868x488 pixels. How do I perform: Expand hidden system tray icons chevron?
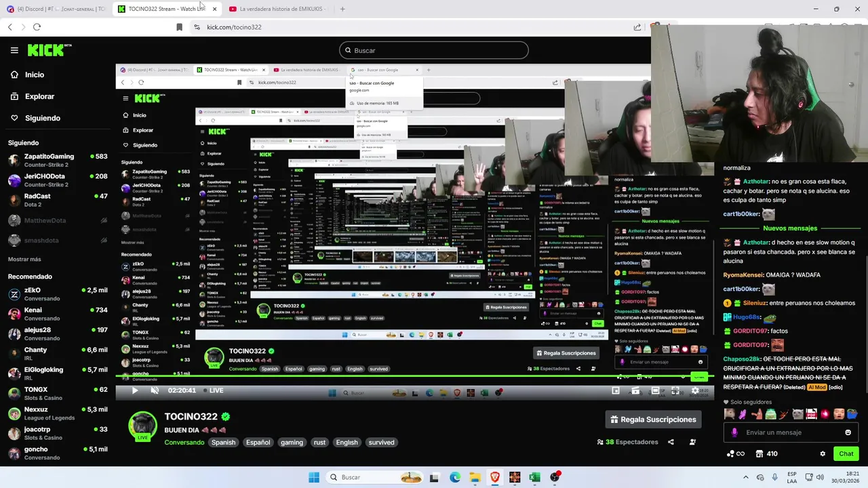[746, 477]
